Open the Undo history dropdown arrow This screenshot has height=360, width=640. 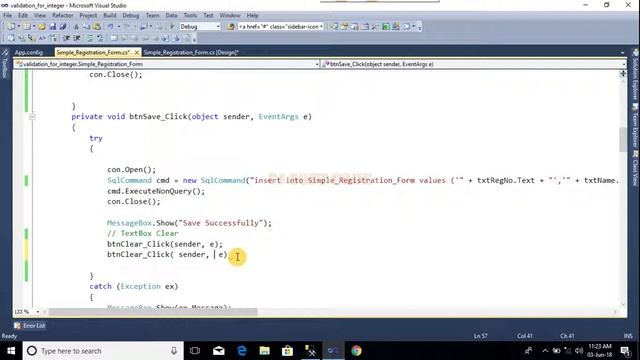[x=118, y=27]
